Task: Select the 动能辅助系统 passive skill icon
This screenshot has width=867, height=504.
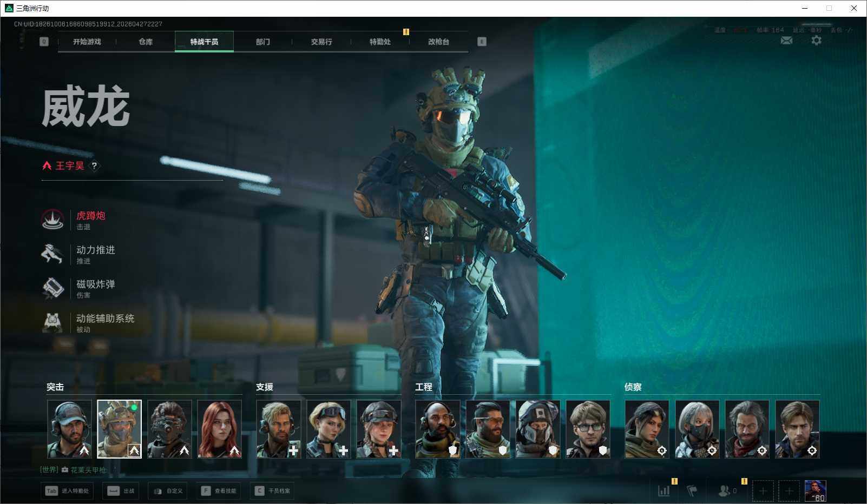Action: coord(52,322)
